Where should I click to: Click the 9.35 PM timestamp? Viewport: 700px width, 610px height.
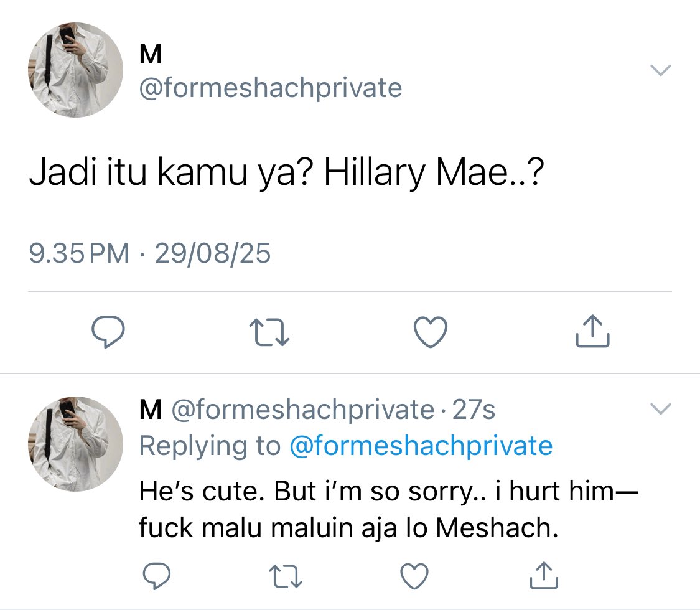click(x=80, y=254)
